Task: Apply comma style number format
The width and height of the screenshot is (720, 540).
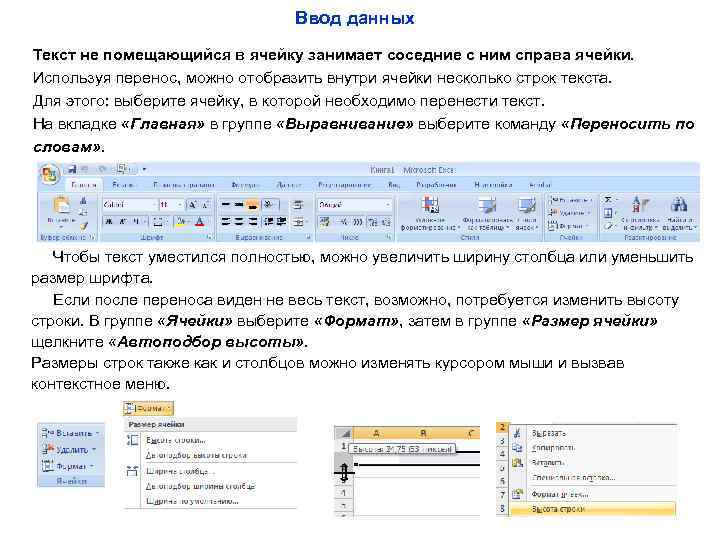Action: click(x=357, y=222)
